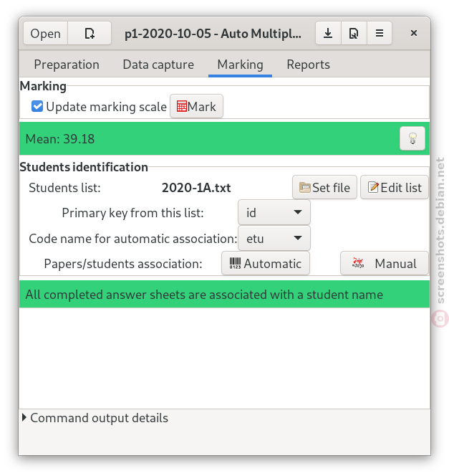Switch to the Preparation tab
The height and width of the screenshot is (476, 449).
[x=67, y=65]
